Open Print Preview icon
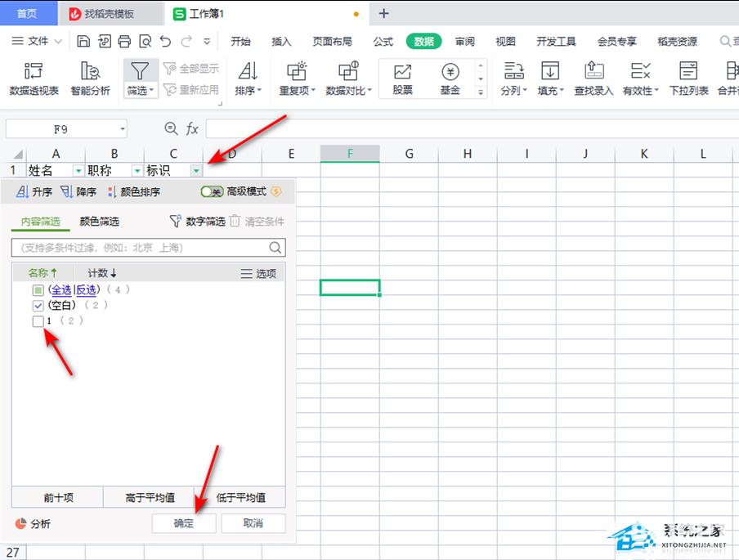 coord(146,42)
